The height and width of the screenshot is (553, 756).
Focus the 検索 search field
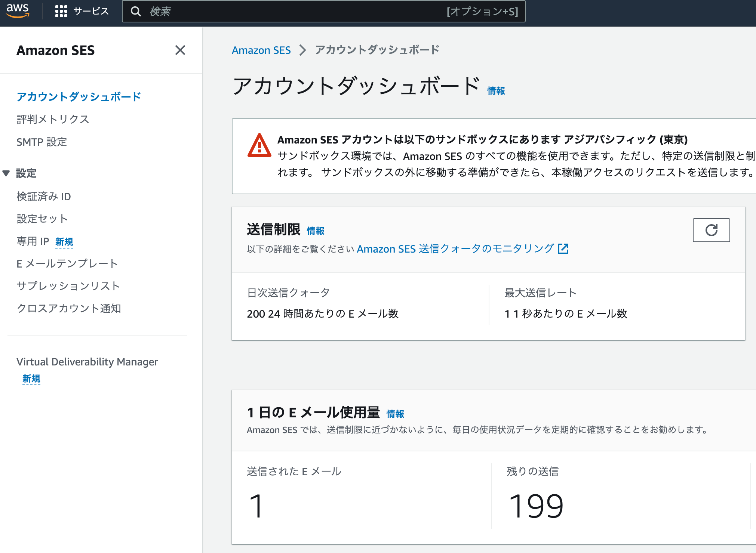(x=323, y=12)
